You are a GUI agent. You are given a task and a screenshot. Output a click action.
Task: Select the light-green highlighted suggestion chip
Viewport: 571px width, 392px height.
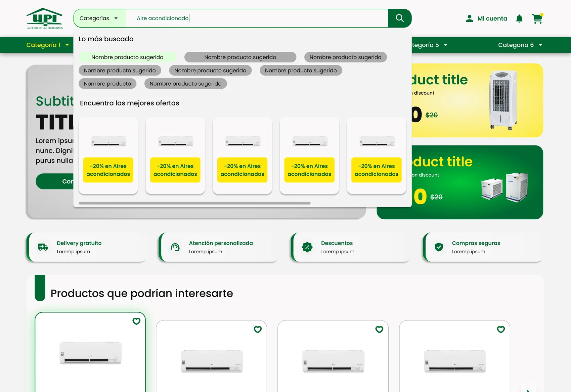coord(127,57)
